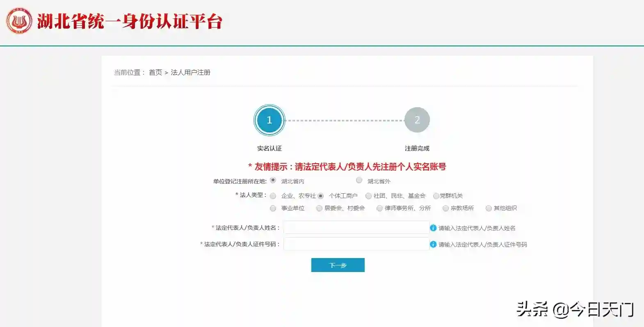This screenshot has width=644, height=327.
Task: Select the 宗教场所 radio option
Action: coord(445,208)
